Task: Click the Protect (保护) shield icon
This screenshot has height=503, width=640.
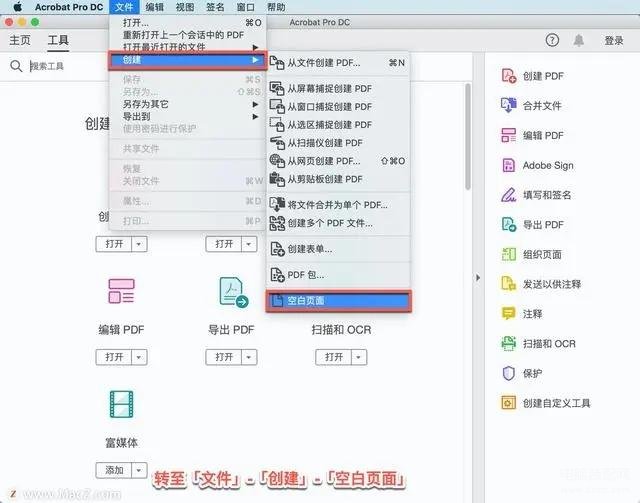Action: [509, 373]
